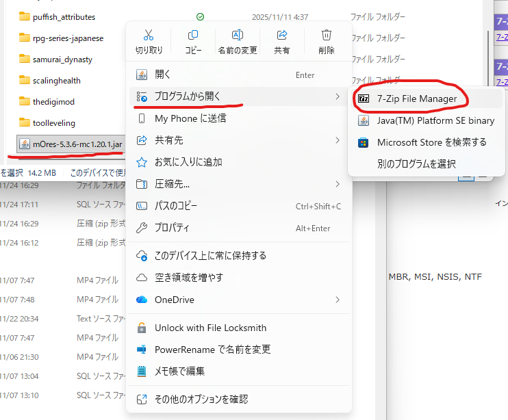
Task: Click the Share icon in context menu
Action: click(281, 35)
